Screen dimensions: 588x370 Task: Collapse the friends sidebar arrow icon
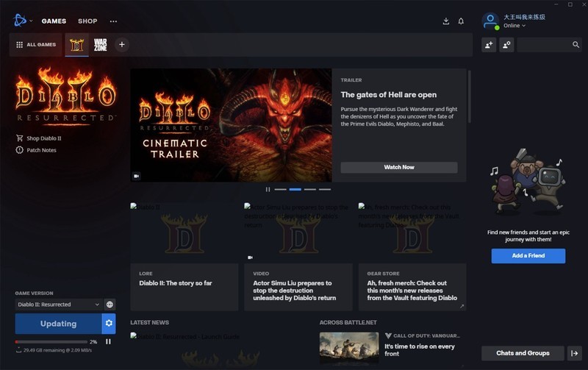pyautogui.click(x=574, y=353)
